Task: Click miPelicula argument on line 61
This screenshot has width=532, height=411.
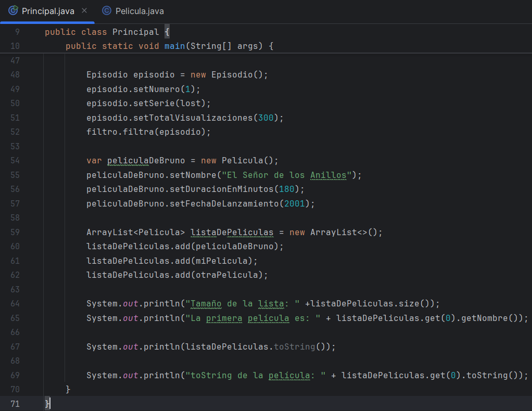Action: [221, 261]
